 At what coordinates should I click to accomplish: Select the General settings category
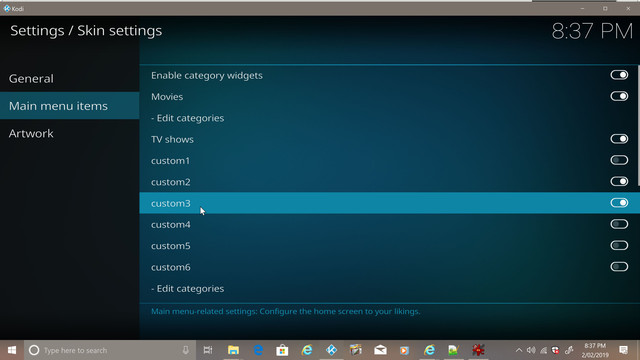[69, 78]
